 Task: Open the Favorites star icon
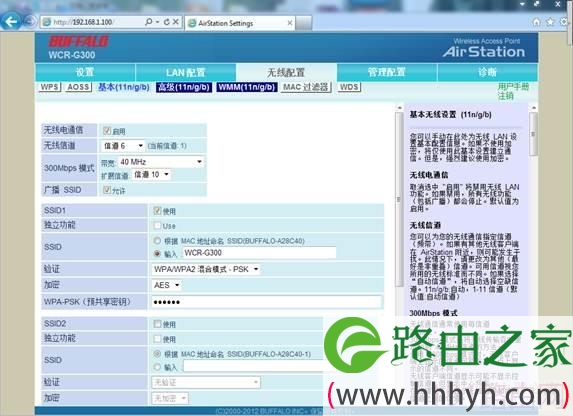tap(550, 22)
